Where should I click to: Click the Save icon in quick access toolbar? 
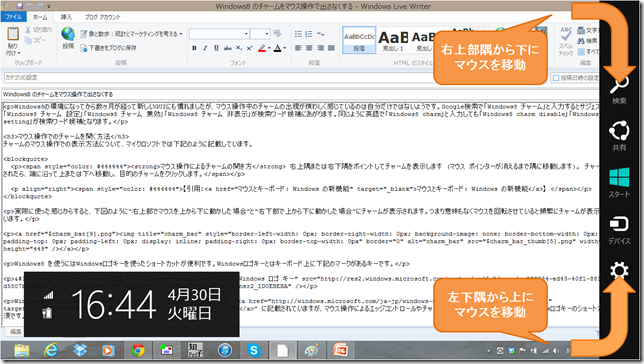19,6
